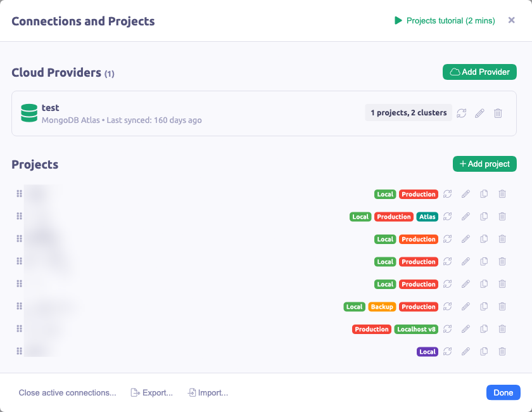Confirm with the Done button

[503, 392]
